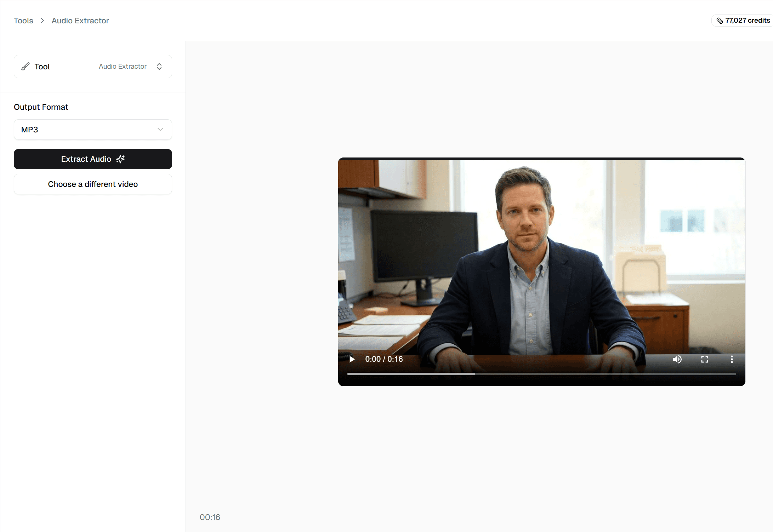
Task: Click the Tool brush icon
Action: click(x=25, y=67)
